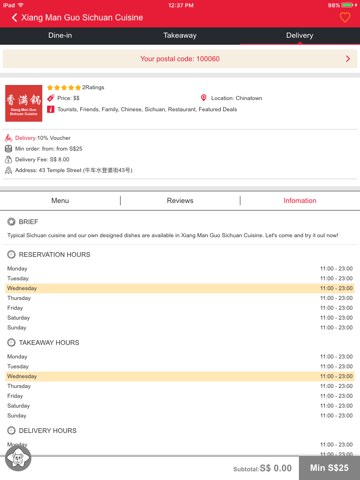Tap Monday row under Reservation Hours
The height and width of the screenshot is (480, 360).
180,269
